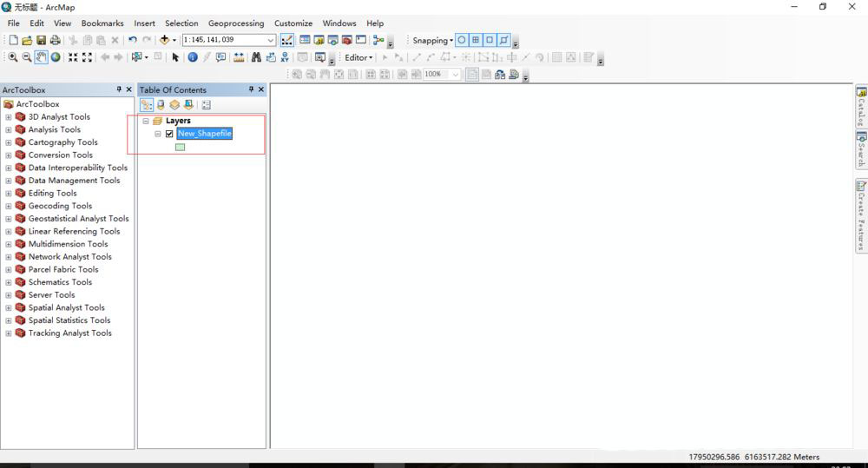
Task: Open the Catalog side tab
Action: pos(861,107)
